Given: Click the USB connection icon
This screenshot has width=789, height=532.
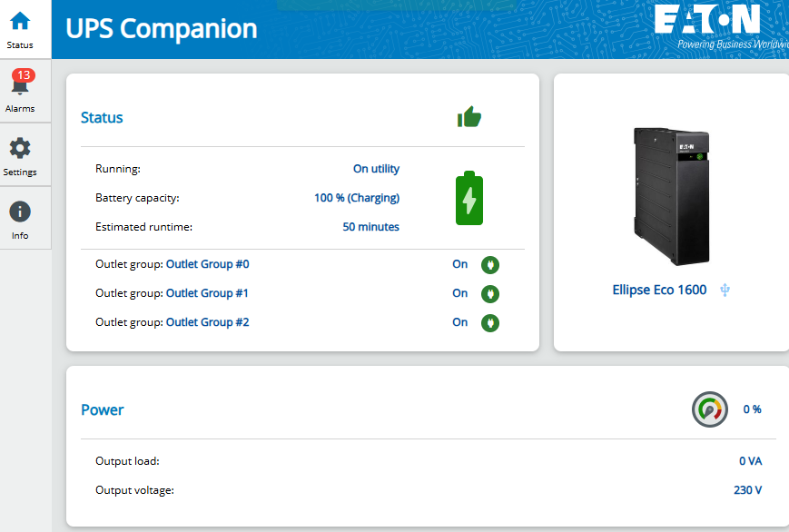Looking at the screenshot, I should (x=725, y=291).
